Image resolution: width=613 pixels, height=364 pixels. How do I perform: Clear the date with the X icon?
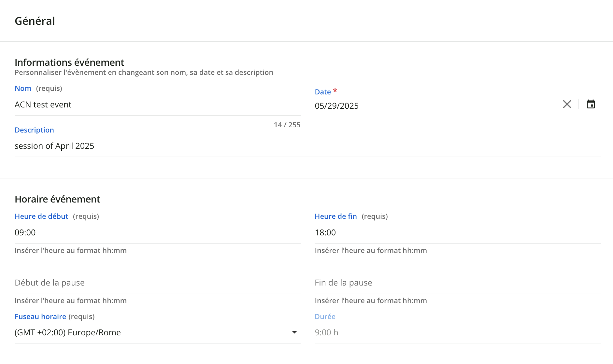(x=567, y=104)
